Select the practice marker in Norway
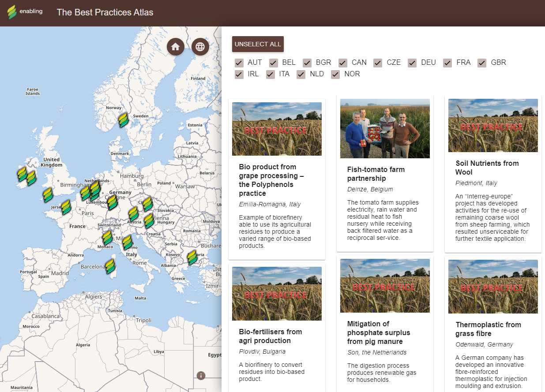 tap(123, 120)
